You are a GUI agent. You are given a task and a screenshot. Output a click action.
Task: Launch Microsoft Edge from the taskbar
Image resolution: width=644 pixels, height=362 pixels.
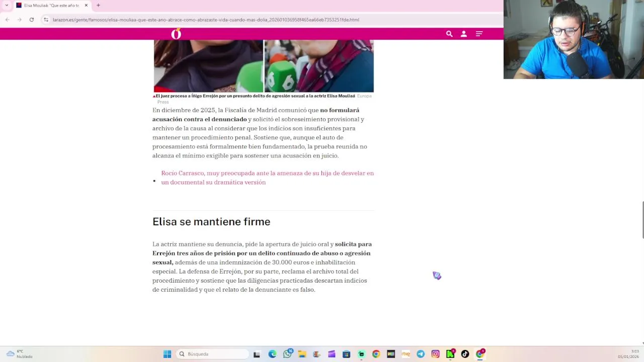click(272, 354)
